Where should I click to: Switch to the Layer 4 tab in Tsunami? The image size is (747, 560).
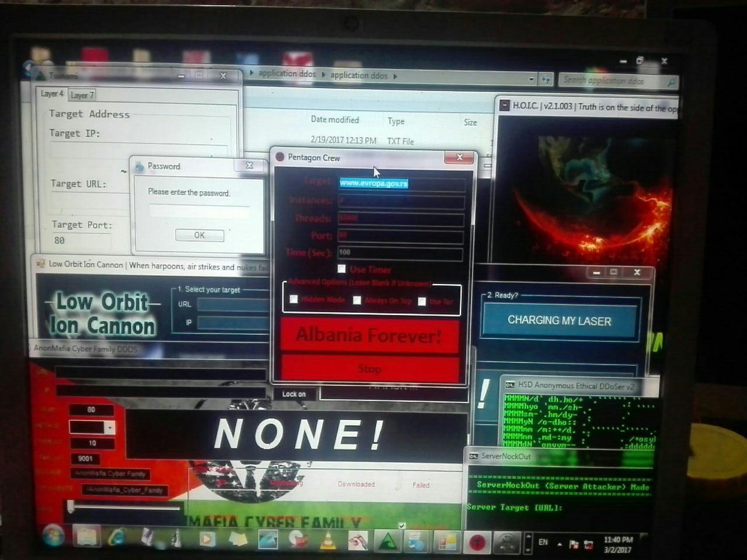(52, 93)
